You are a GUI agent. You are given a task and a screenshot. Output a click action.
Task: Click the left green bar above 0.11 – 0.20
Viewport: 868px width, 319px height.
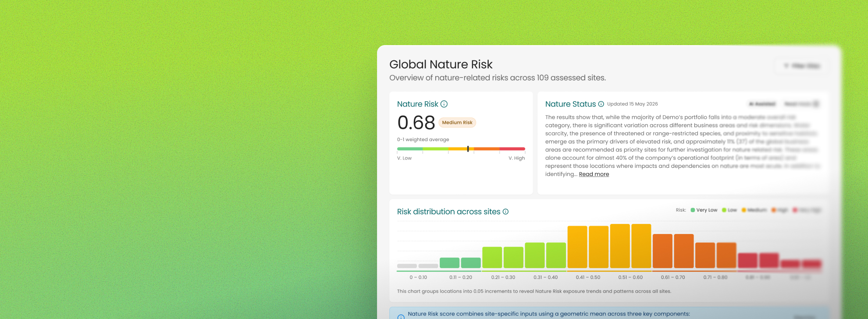pyautogui.click(x=449, y=263)
